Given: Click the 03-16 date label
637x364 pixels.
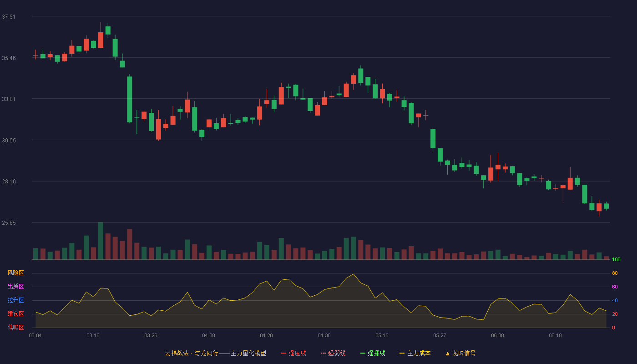Looking at the screenshot, I should 93,335.
